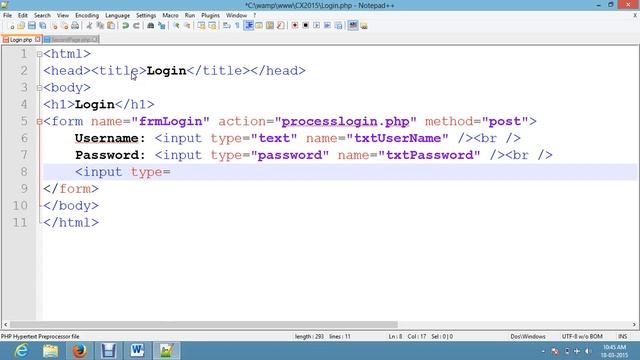Open Find with the binoculars icon

coord(151,26)
